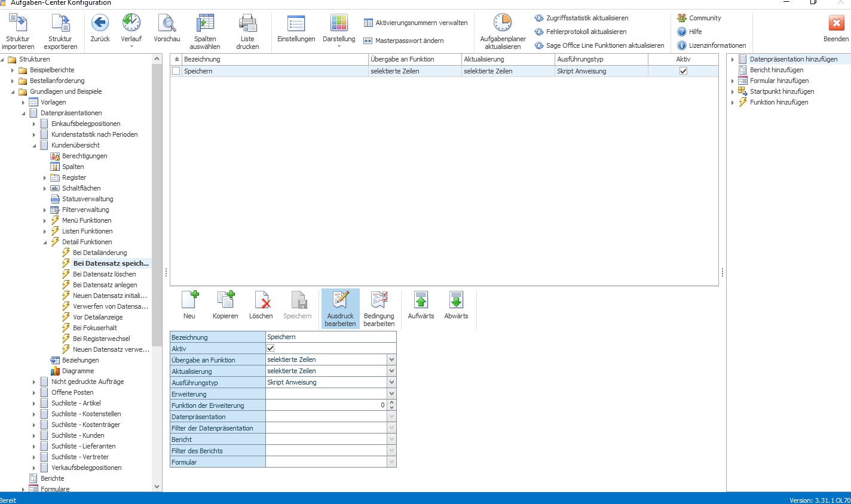Select Bei Datensatz löschen tree item
The image size is (851, 504).
(x=104, y=274)
